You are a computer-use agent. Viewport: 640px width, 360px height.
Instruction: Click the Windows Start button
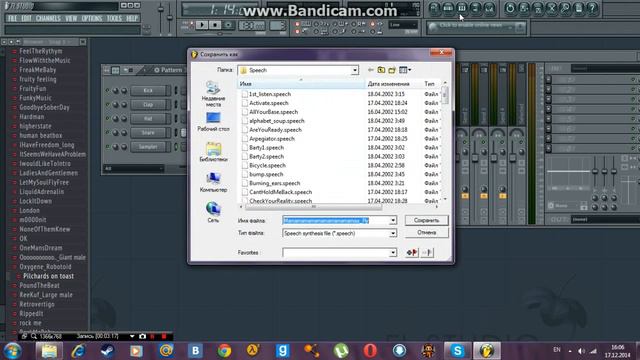12,351
